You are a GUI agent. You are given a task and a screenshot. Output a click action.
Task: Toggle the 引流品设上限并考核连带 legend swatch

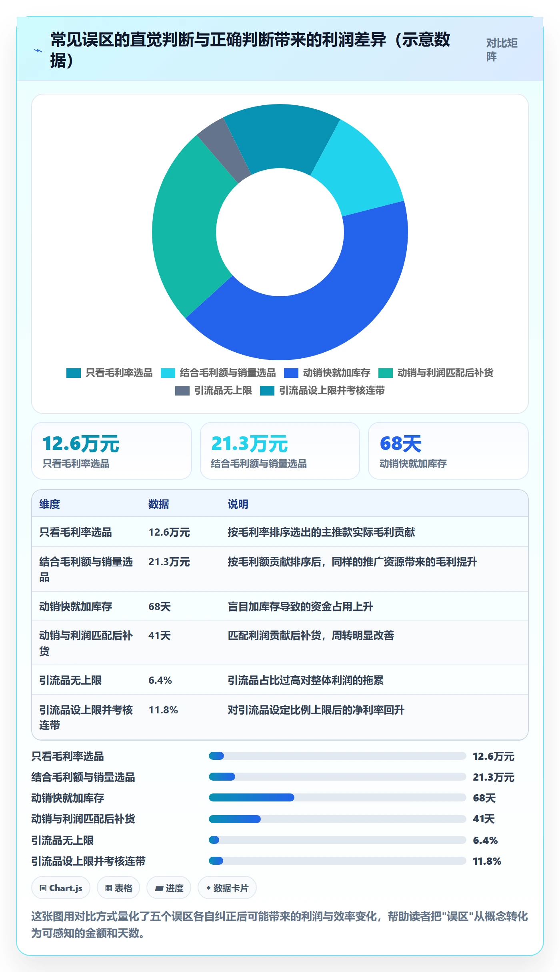tap(267, 391)
